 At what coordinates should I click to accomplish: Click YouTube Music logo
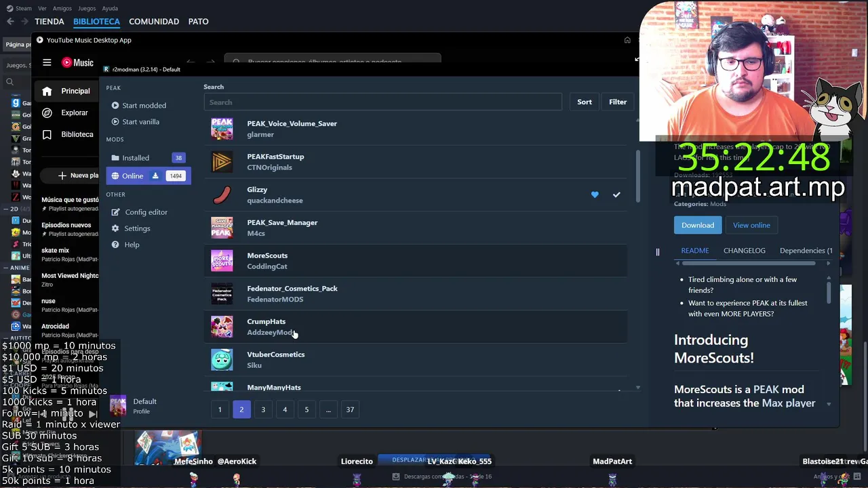[x=77, y=62]
